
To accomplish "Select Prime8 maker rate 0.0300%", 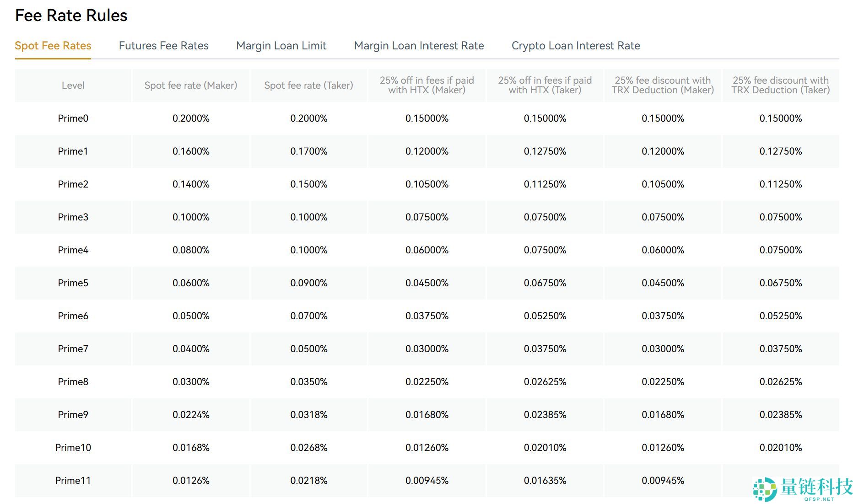I will 191,382.
